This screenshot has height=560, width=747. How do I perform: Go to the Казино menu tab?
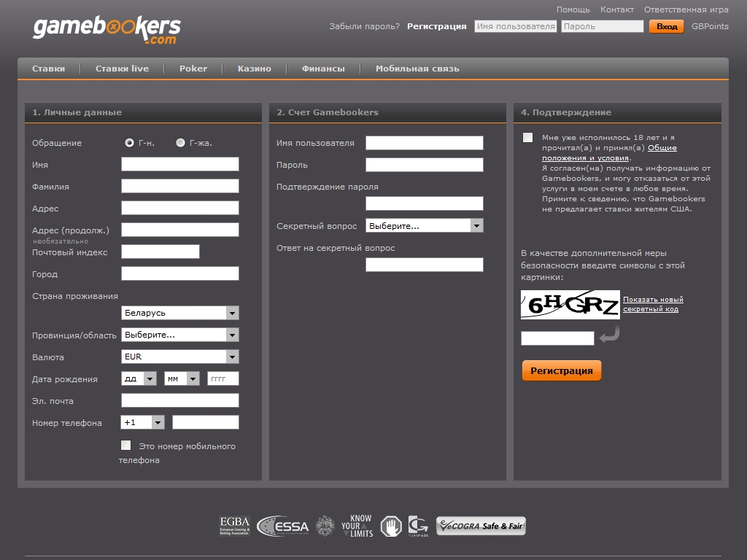click(x=254, y=69)
